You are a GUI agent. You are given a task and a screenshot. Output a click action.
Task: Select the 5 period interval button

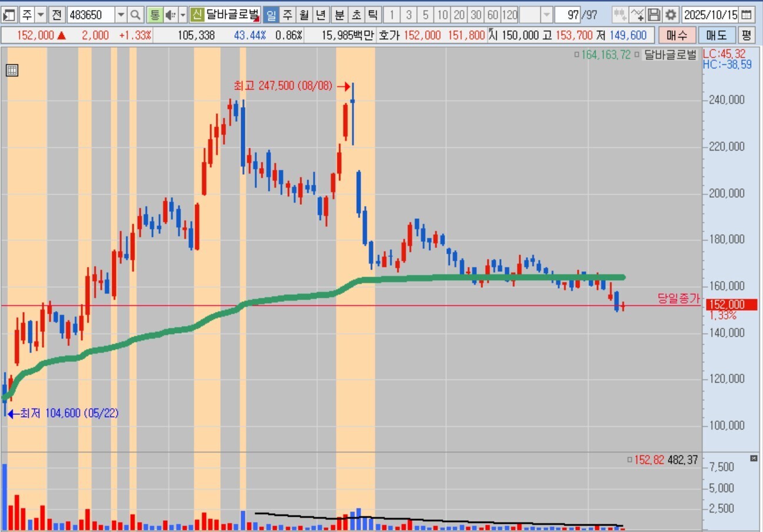(426, 15)
